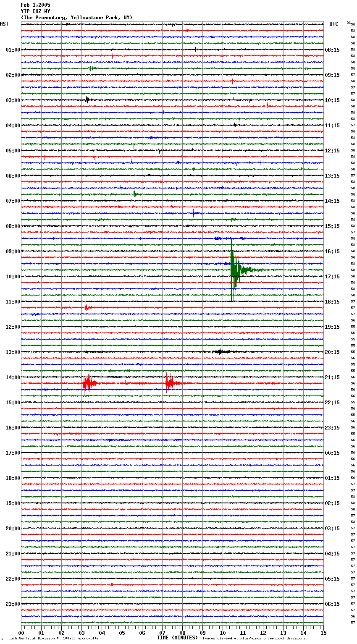Select the 23:00 MST time label
Image resolution: width=357 pixels, height=644 pixels.
[13, 604]
